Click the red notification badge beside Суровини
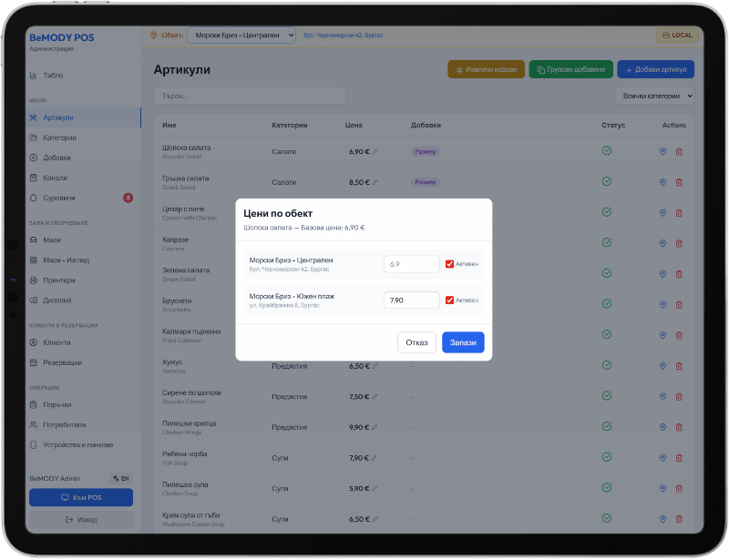Screen dimensions: 729x560 [x=128, y=198]
